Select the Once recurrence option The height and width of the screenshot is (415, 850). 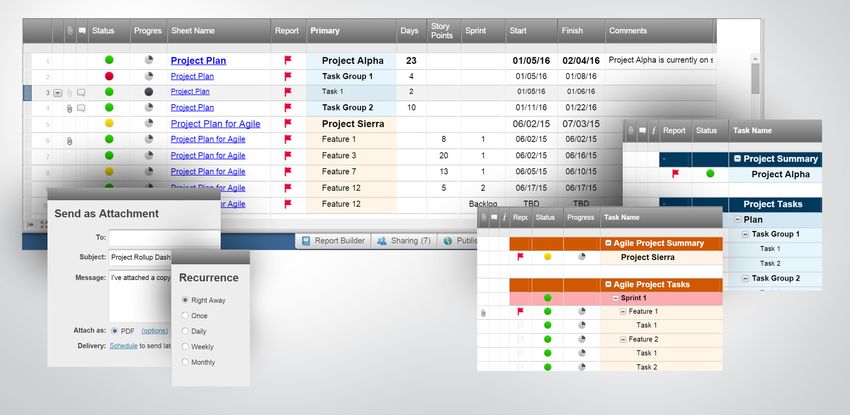click(x=185, y=315)
